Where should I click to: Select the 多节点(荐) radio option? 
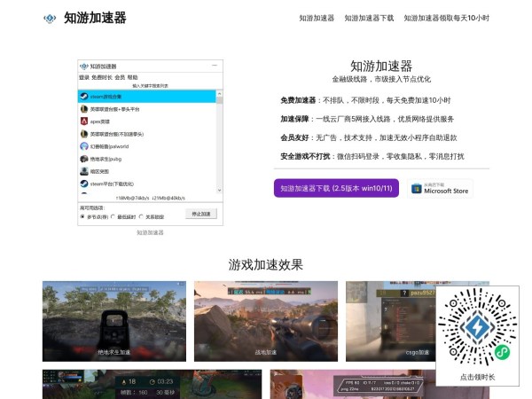coord(82,216)
